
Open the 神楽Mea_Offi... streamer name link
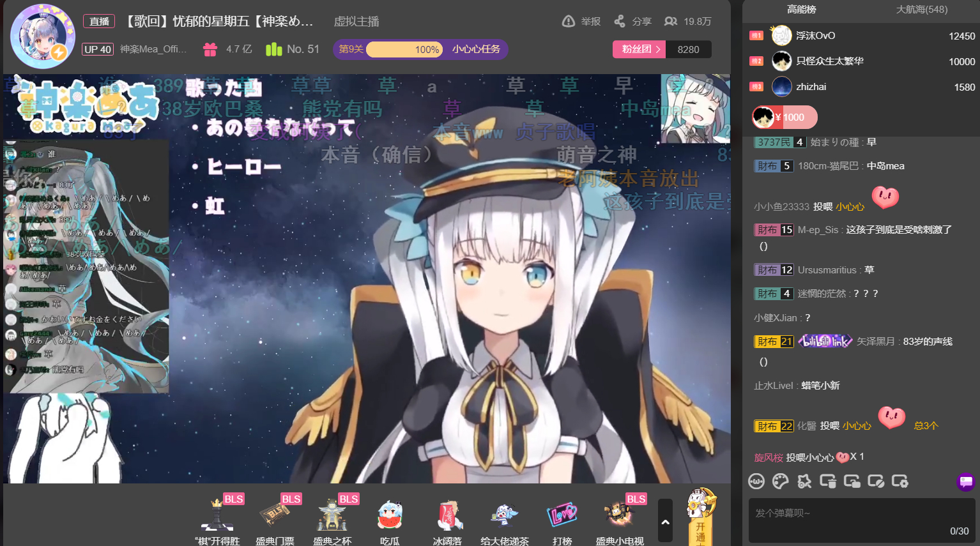tap(153, 49)
